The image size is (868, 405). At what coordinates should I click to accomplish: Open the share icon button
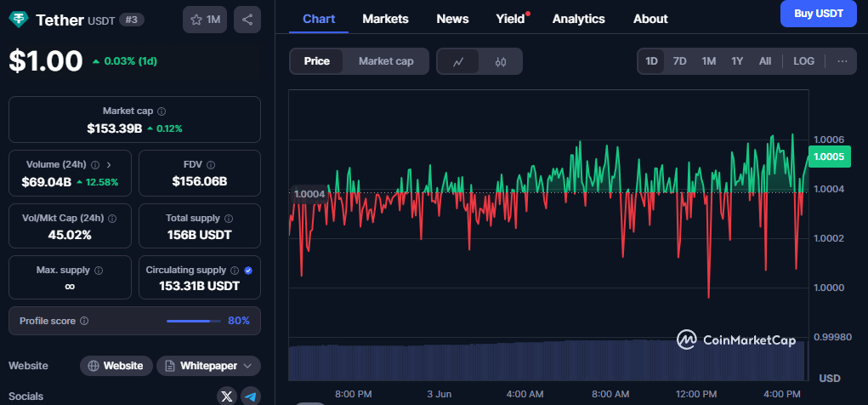point(247,20)
